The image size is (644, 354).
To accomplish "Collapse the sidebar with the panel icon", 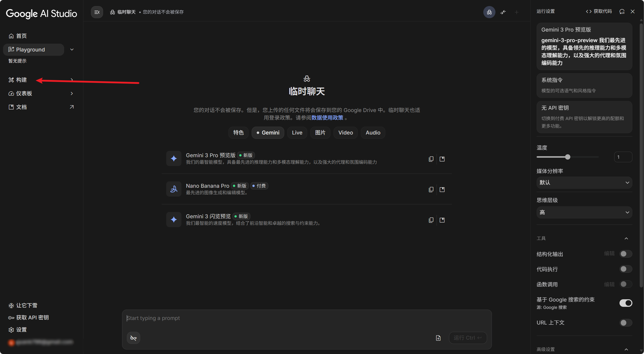I will [x=97, y=12].
